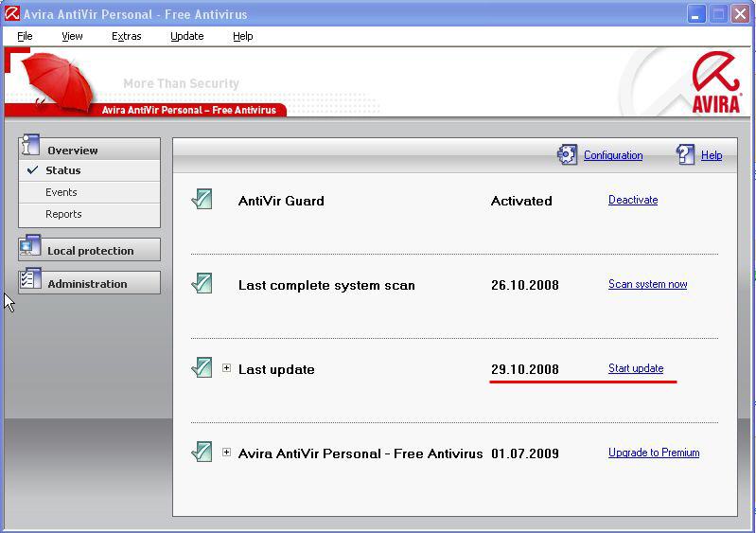The width and height of the screenshot is (756, 533).
Task: Click the Free Antivirus license check icon
Action: (202, 452)
